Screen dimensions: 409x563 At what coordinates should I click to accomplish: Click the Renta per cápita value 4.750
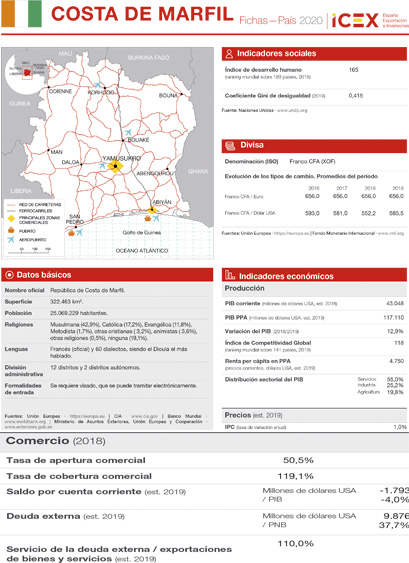pyautogui.click(x=396, y=361)
